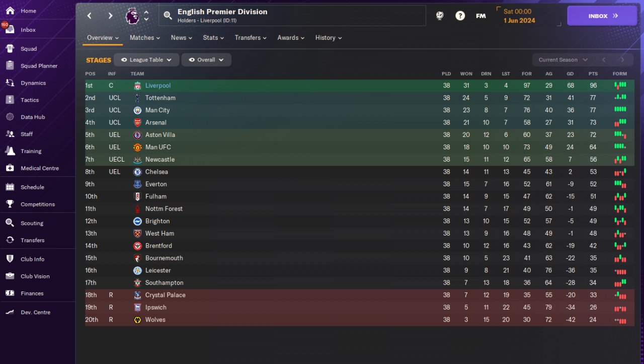This screenshot has height=364, width=644.
Task: Toggle the eye icon on Overall view
Action: (x=192, y=60)
